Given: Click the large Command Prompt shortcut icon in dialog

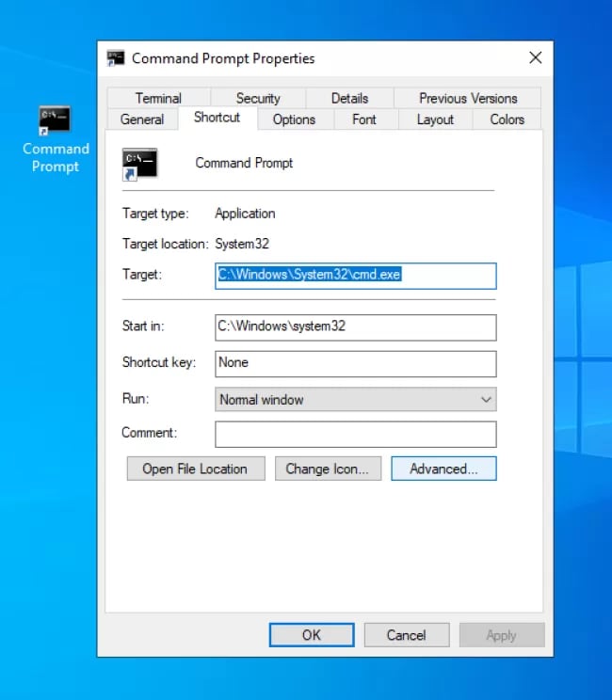Looking at the screenshot, I should click(140, 165).
